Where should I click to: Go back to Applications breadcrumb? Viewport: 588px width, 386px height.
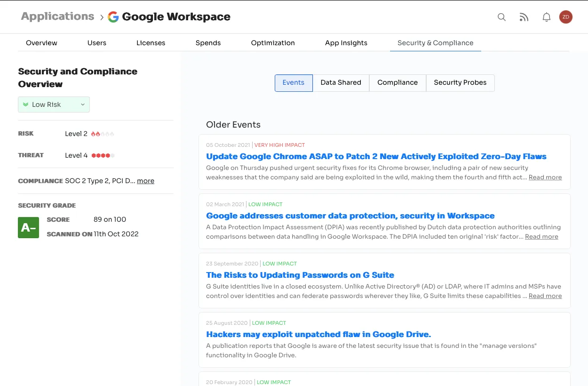[x=58, y=16]
